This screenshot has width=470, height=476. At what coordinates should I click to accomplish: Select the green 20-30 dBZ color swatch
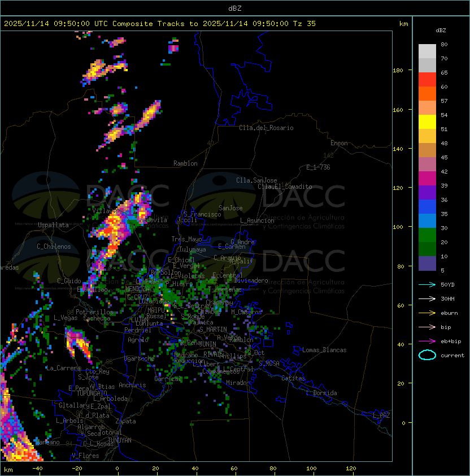[x=427, y=235]
